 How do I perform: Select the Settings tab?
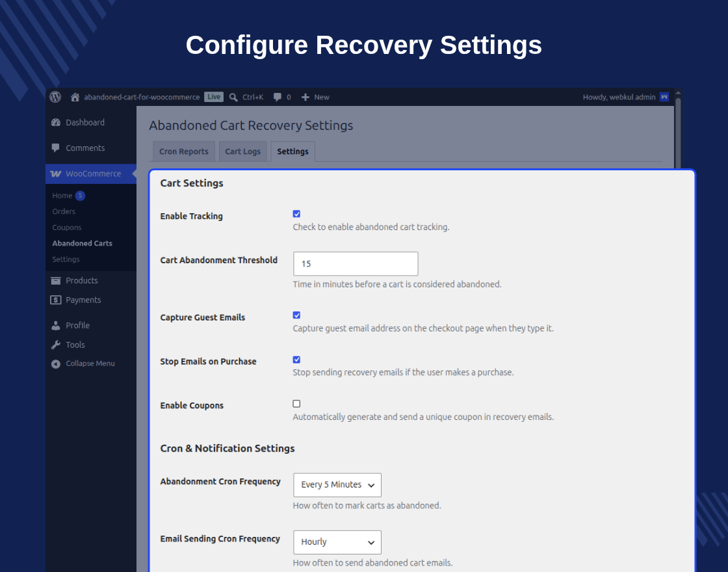pos(293,151)
